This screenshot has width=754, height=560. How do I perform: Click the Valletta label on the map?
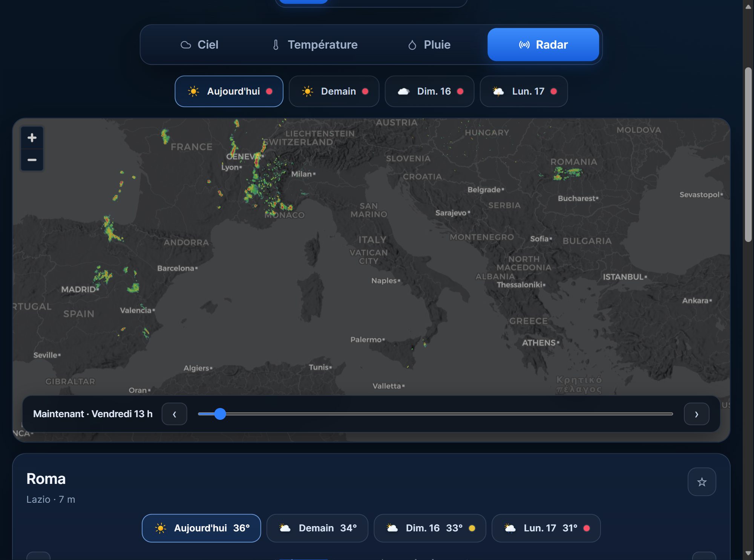point(387,386)
